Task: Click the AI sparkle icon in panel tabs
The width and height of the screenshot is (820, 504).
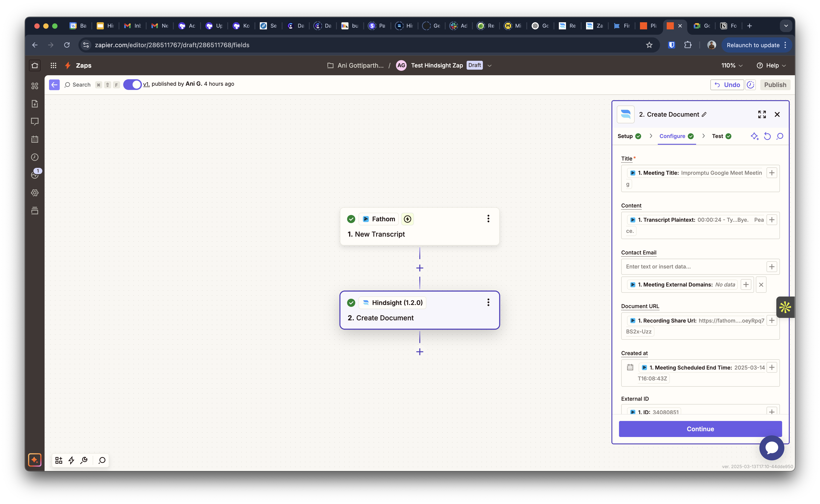Action: 754,136
